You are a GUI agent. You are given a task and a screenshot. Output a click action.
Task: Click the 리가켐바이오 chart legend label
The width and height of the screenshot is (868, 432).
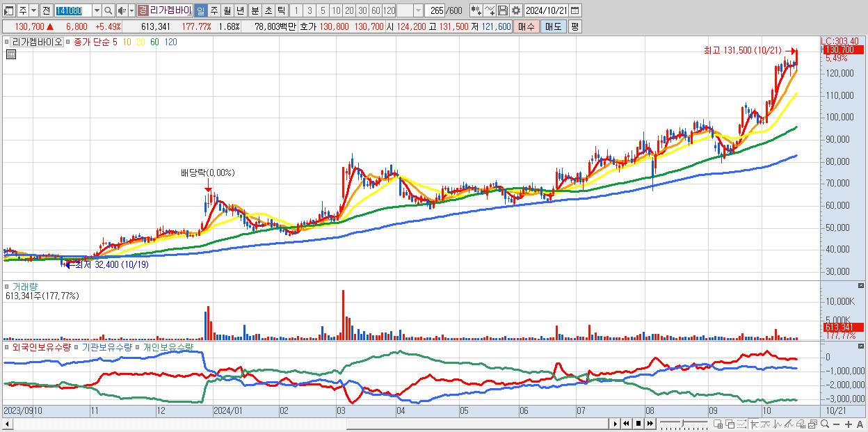tap(38, 42)
